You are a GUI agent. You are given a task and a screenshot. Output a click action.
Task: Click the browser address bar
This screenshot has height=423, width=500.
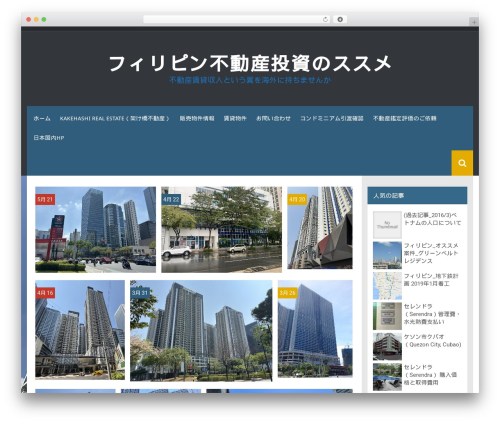(236, 19)
